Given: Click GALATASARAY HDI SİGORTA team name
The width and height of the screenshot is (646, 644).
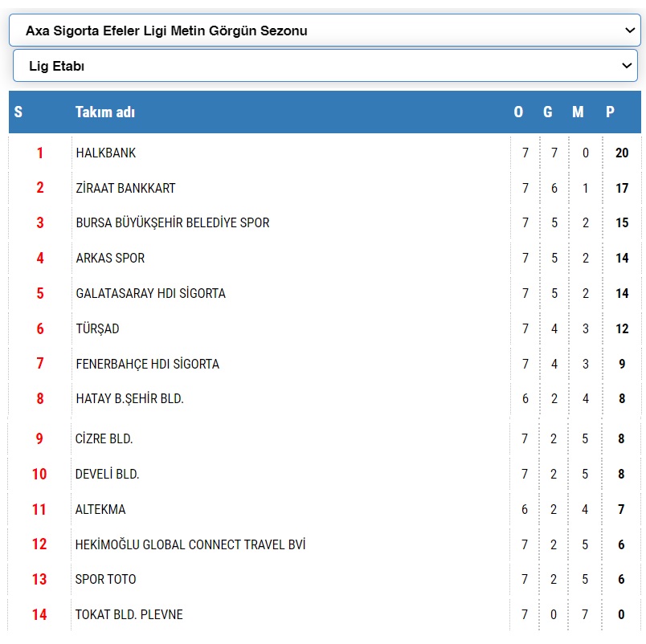Looking at the screenshot, I should tap(151, 294).
